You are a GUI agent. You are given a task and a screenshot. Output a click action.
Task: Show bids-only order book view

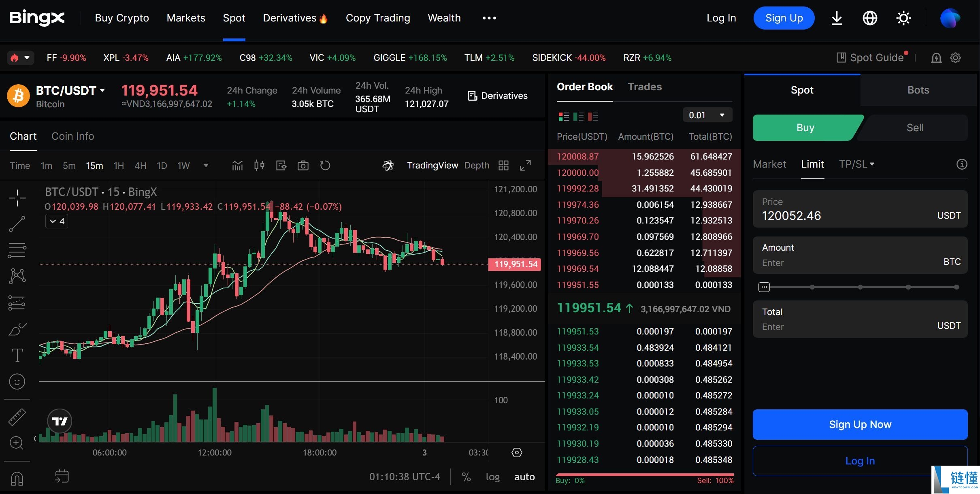click(x=578, y=117)
